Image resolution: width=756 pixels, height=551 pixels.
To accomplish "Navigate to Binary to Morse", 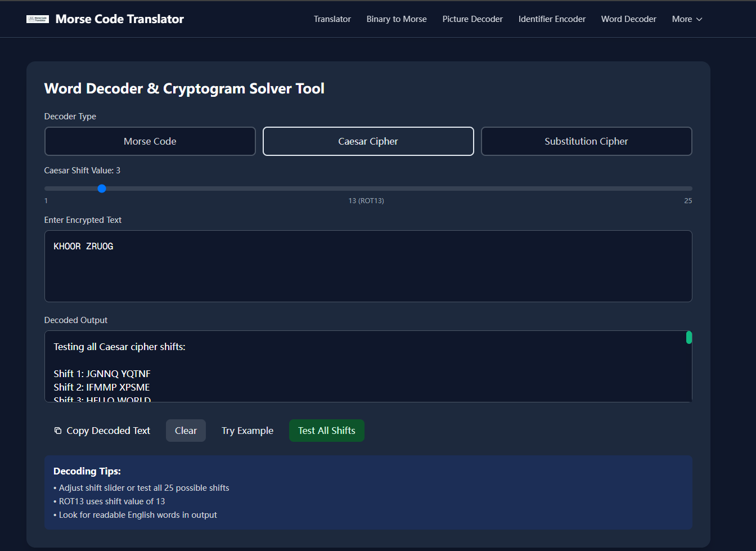I will (x=397, y=19).
